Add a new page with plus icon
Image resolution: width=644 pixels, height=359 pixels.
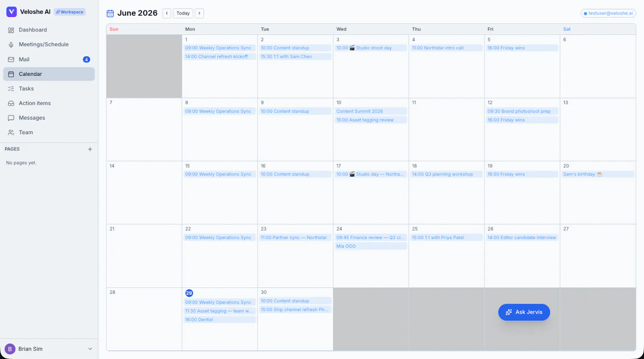click(x=90, y=149)
